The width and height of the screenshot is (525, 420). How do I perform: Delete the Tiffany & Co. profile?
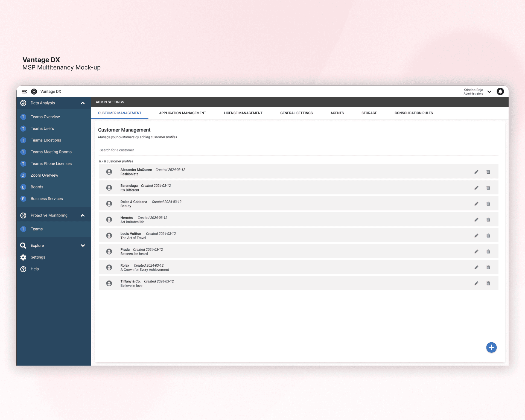coord(488,283)
